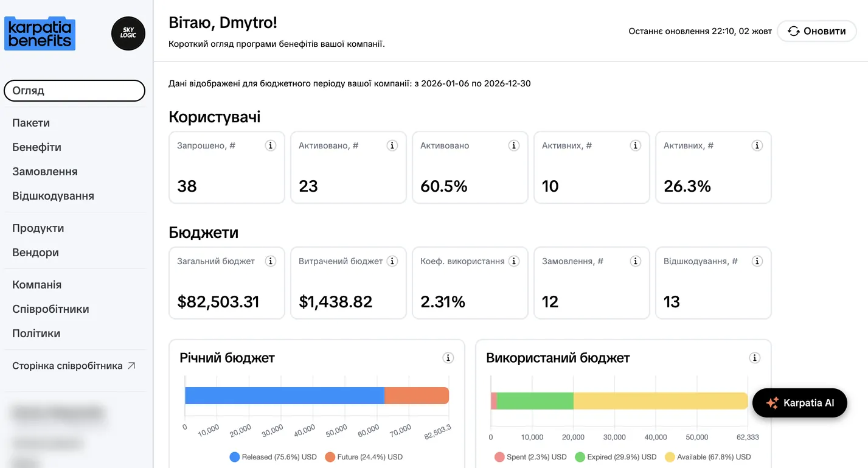Open the Сторінка співробітника external link
This screenshot has width=868, height=468.
point(74,366)
